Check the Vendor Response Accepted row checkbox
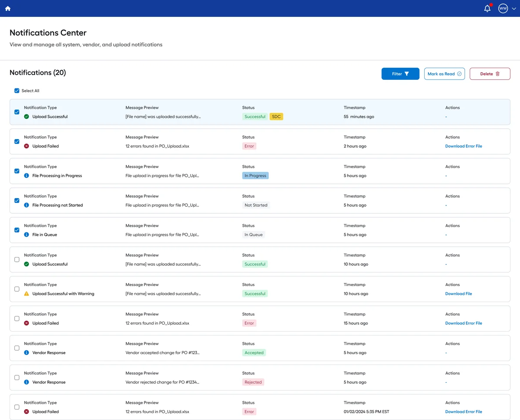The height and width of the screenshot is (420, 520). coord(17,348)
